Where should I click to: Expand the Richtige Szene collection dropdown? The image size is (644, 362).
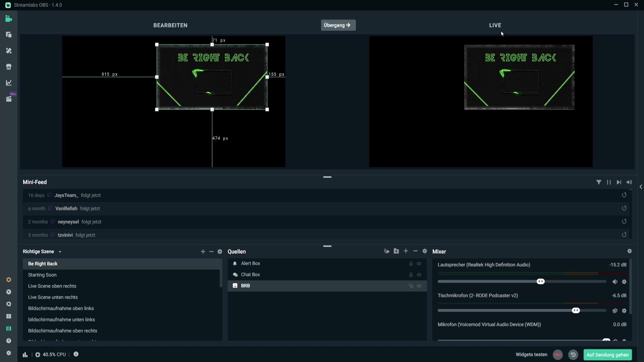(60, 252)
